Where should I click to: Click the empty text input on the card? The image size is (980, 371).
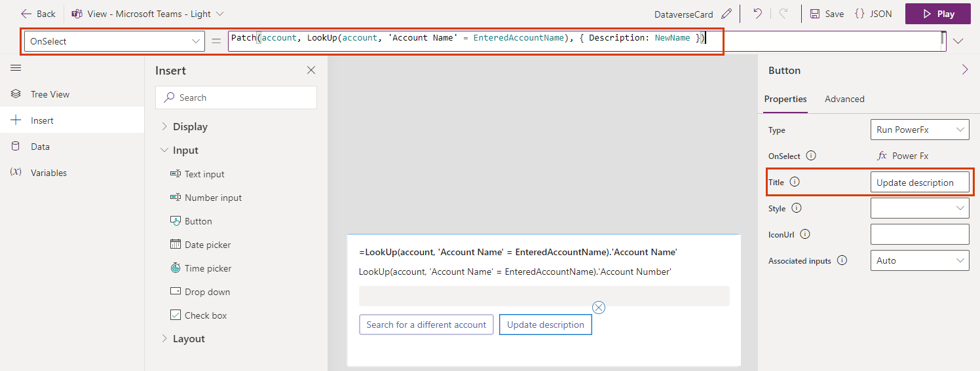(544, 296)
